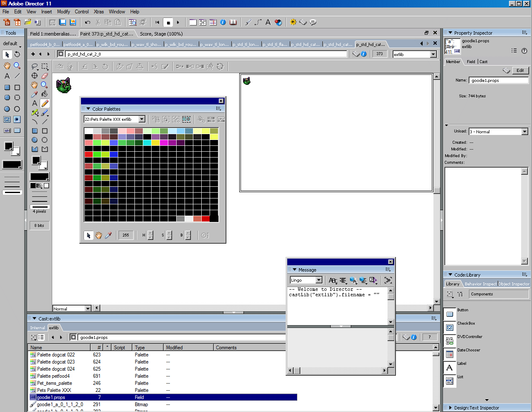Click the Publish toolbar icon

click(73, 22)
